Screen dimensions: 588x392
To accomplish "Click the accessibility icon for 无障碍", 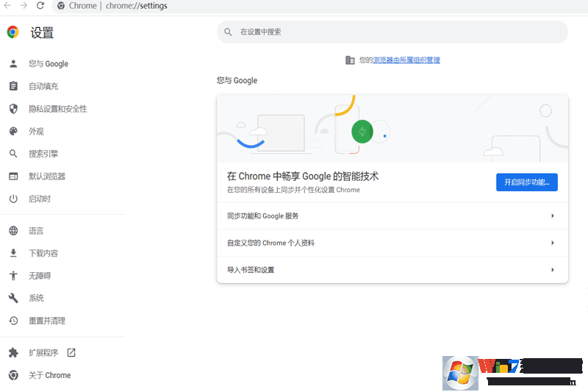I will [13, 276].
